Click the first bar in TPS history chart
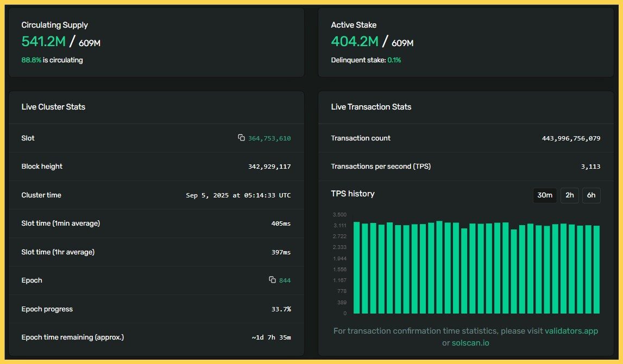623x364 pixels. 357,268
